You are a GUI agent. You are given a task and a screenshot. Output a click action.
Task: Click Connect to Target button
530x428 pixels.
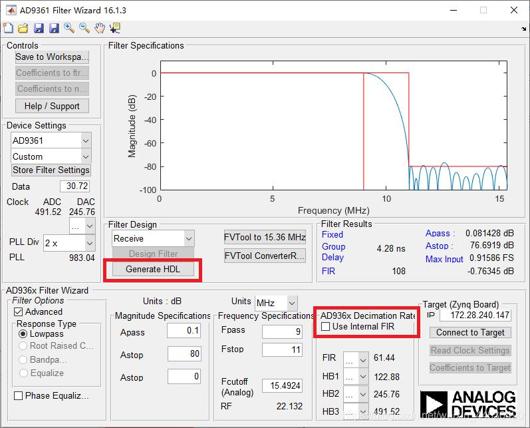coord(470,333)
